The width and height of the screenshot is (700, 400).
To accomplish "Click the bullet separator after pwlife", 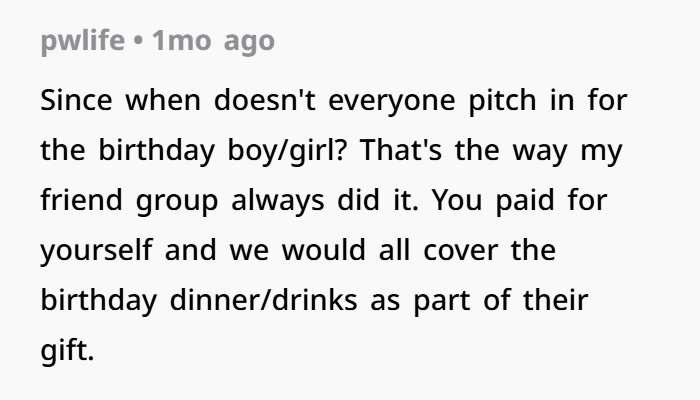I will (x=138, y=41).
